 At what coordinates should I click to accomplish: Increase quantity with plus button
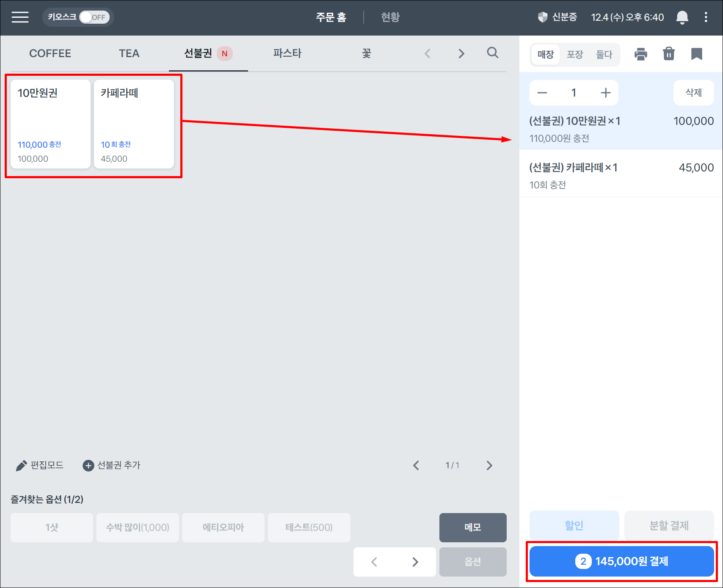click(605, 93)
